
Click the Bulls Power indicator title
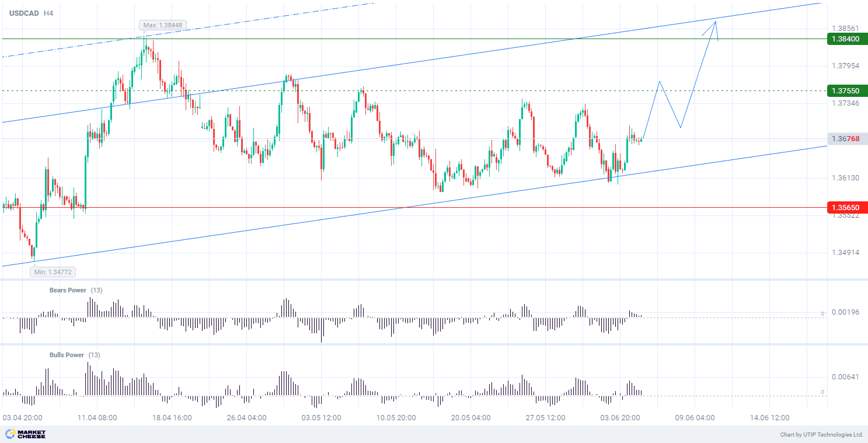click(67, 355)
